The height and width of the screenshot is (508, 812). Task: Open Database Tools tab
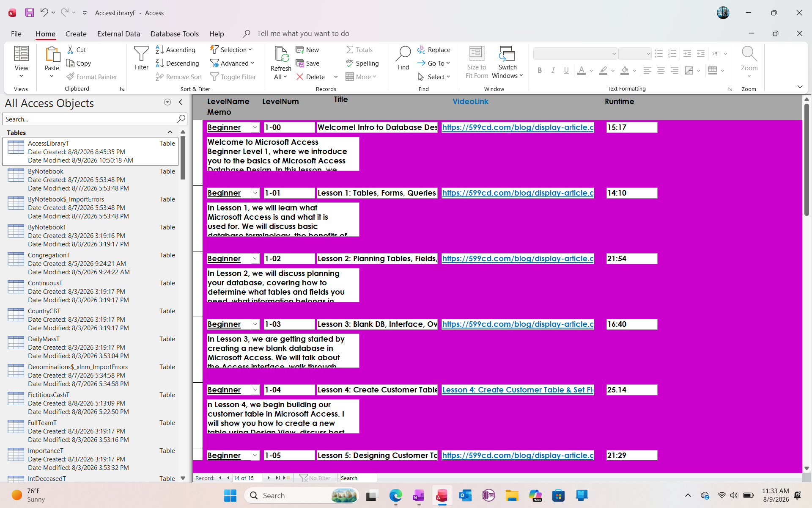175,34
